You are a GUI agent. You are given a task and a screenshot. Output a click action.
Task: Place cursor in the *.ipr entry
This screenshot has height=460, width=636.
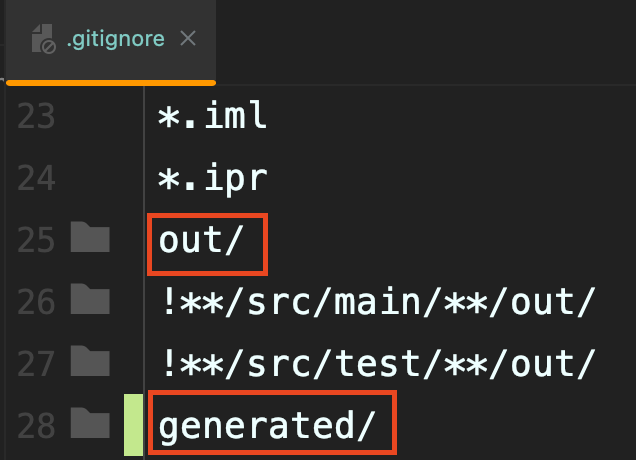[x=213, y=178]
